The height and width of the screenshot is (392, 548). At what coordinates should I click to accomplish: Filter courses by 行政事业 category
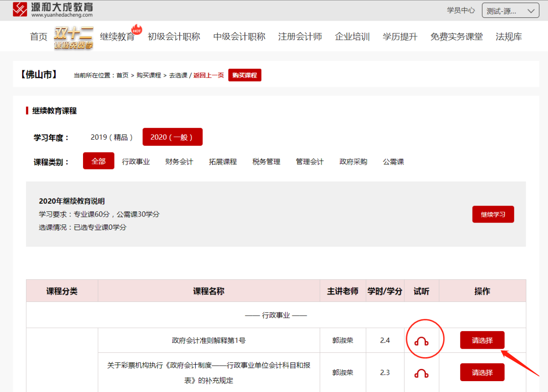(136, 162)
